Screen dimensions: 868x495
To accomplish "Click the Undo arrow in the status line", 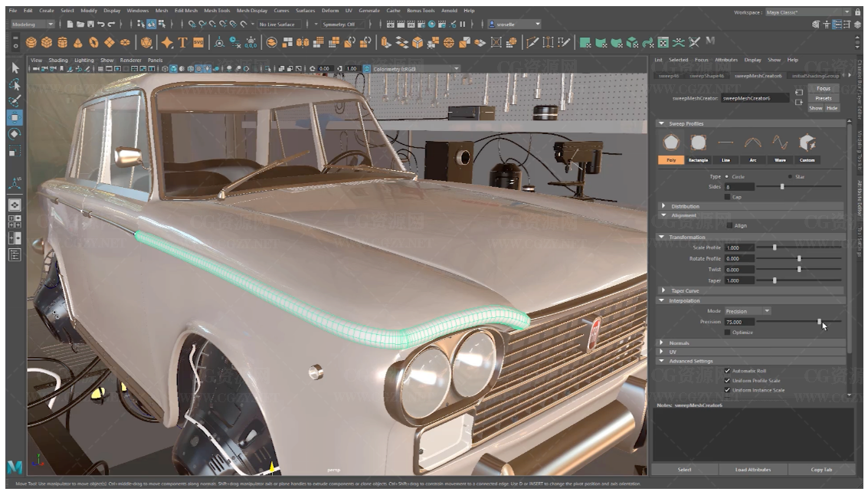I will pyautogui.click(x=101, y=25).
